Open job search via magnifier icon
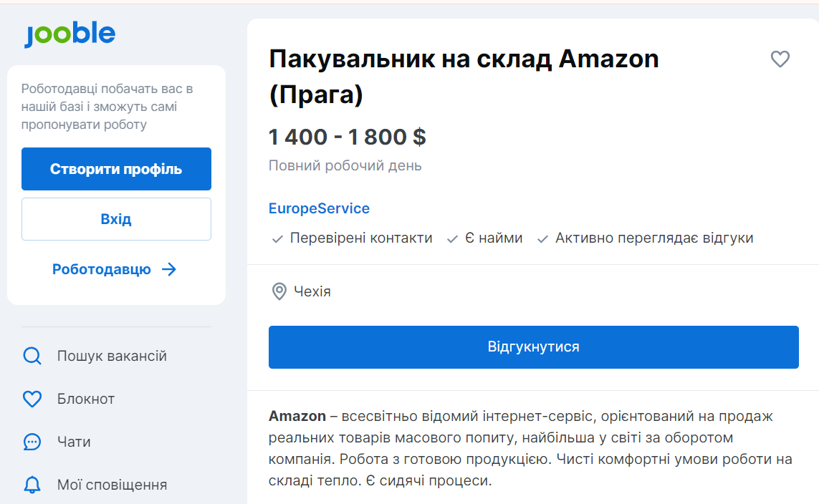This screenshot has height=504, width=819. pyautogui.click(x=32, y=356)
